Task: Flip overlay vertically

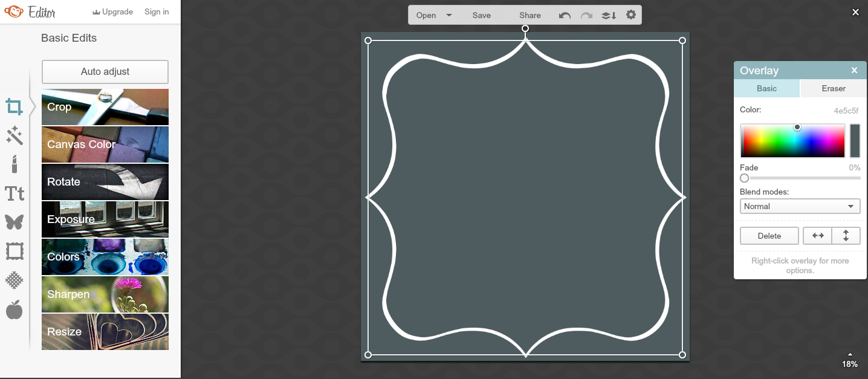Action: [846, 236]
